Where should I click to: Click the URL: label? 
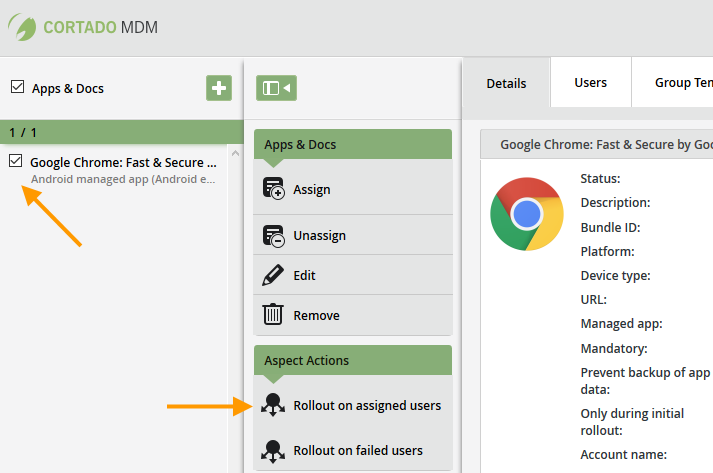click(x=593, y=299)
